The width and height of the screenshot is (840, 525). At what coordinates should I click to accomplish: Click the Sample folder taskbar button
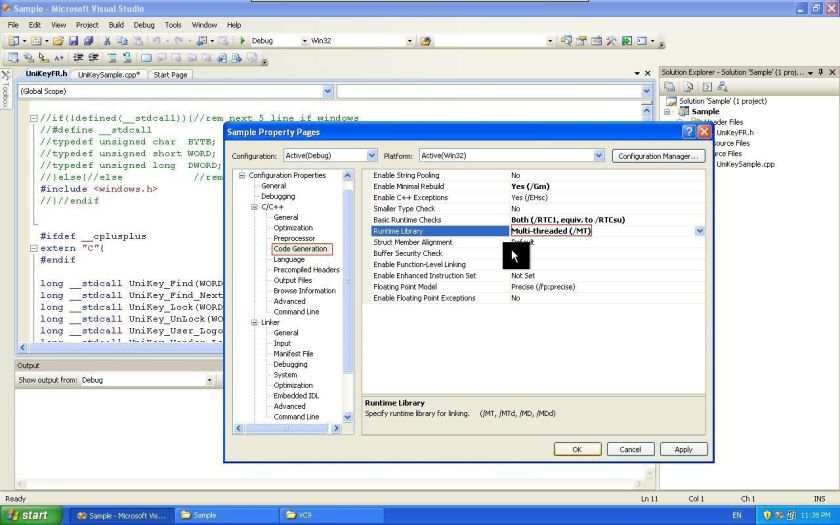[x=227, y=515]
